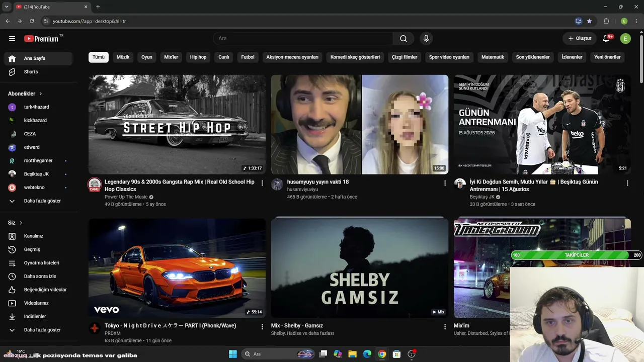Start voice search with the microphone

tap(426, 39)
